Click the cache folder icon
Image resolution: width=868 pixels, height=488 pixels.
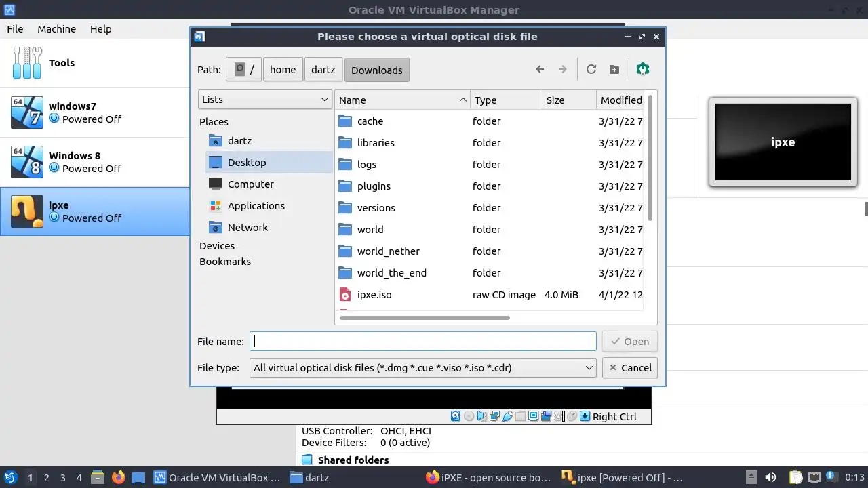tap(346, 121)
